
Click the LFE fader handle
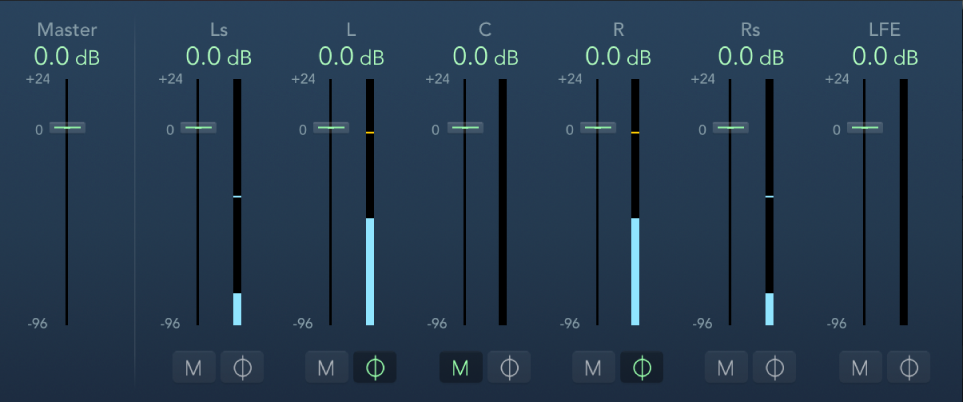[x=864, y=128]
